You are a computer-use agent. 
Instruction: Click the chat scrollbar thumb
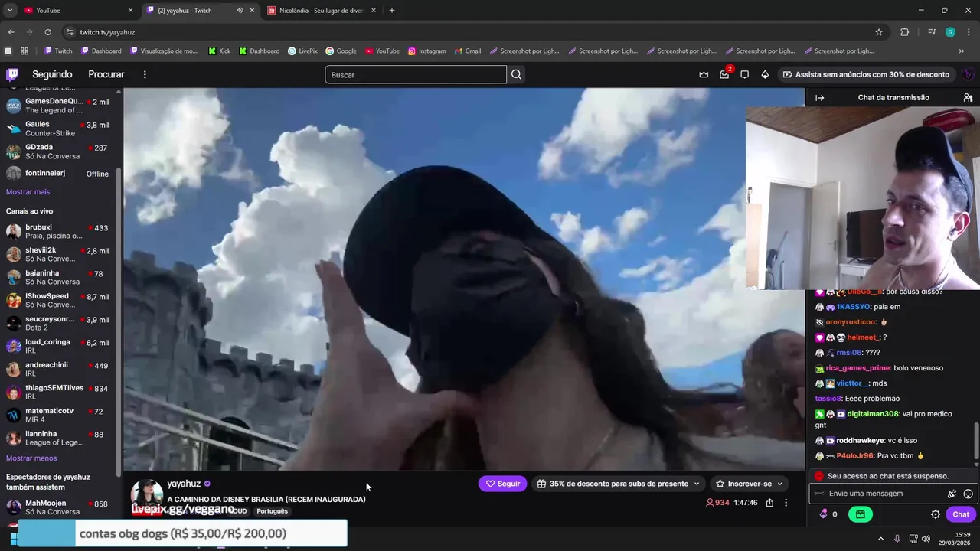pyautogui.click(x=975, y=441)
